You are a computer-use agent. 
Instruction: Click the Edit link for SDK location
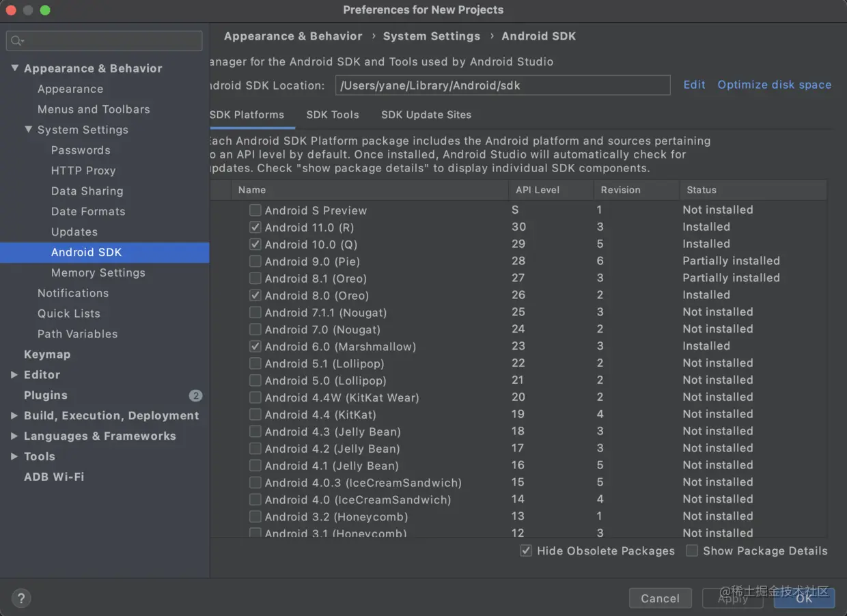click(x=694, y=85)
